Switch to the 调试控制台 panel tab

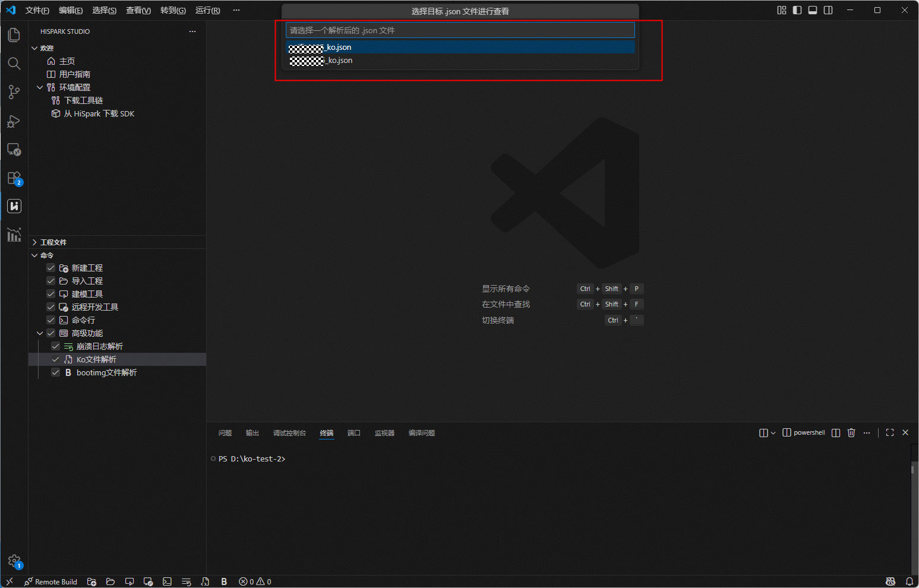pyautogui.click(x=289, y=433)
